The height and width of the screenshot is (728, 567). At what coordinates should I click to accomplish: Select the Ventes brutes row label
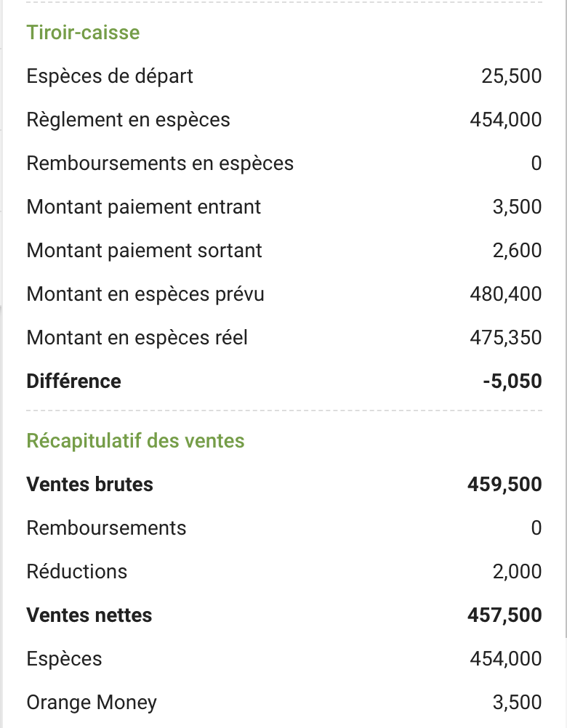89,485
